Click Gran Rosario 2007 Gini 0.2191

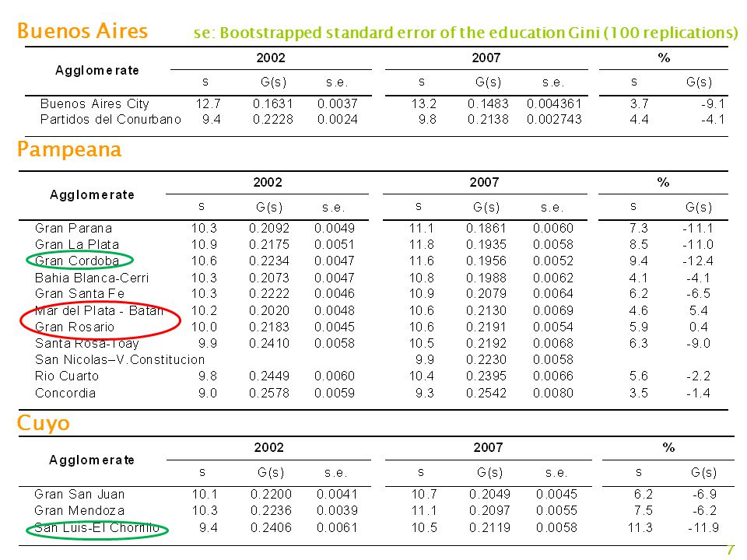tap(486, 327)
